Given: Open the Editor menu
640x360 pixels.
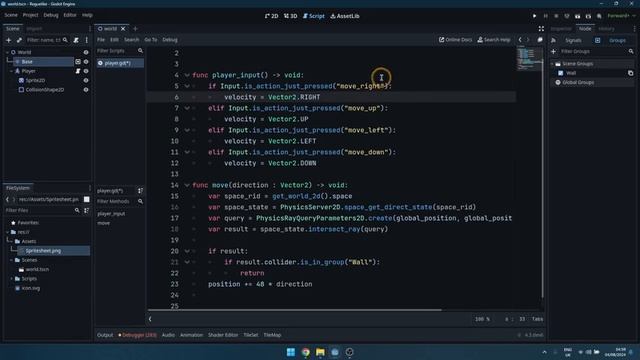Looking at the screenshot, I should [70, 15].
